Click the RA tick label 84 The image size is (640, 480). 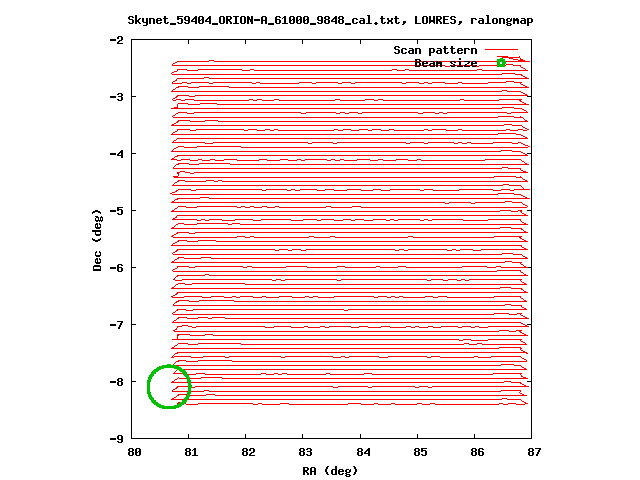(363, 452)
